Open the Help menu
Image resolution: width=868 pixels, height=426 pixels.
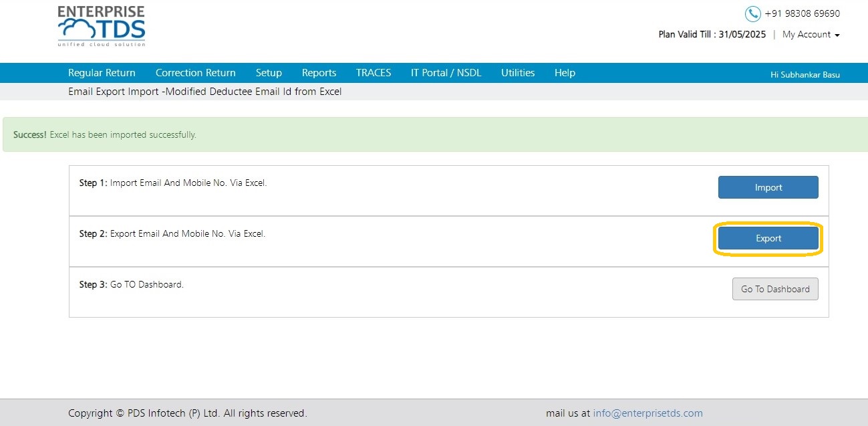[x=565, y=73]
